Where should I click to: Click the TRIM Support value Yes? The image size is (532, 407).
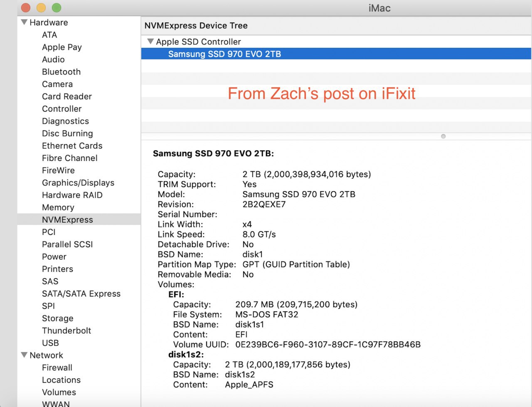pyautogui.click(x=249, y=184)
